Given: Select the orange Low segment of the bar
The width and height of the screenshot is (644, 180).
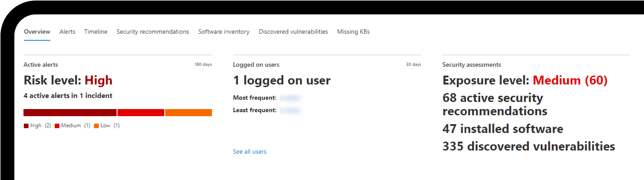Looking at the screenshot, I should (x=188, y=113).
